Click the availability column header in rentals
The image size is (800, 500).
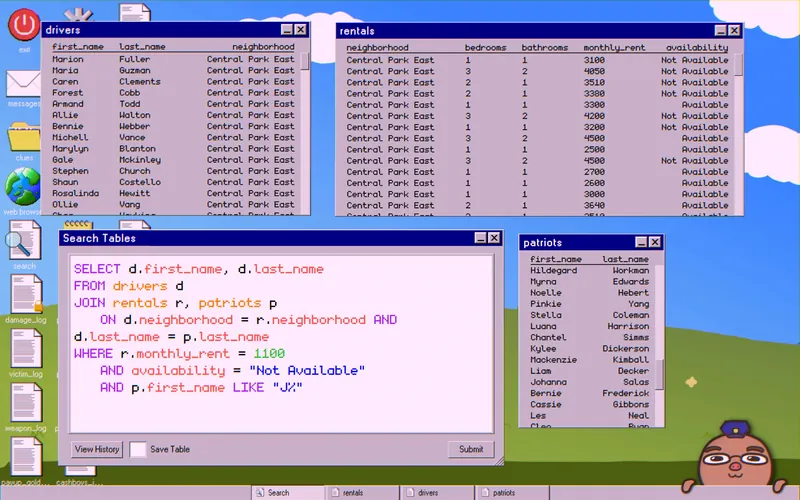click(697, 47)
